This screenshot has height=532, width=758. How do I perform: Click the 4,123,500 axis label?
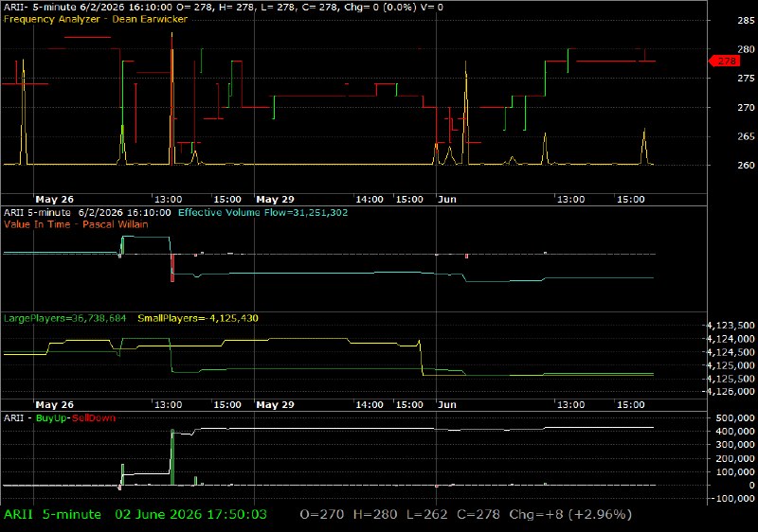[x=731, y=326]
